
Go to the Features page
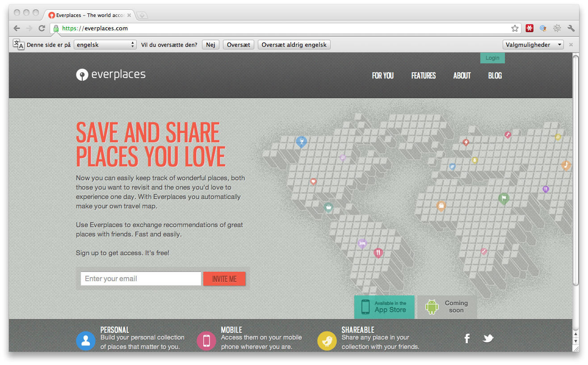click(x=424, y=75)
